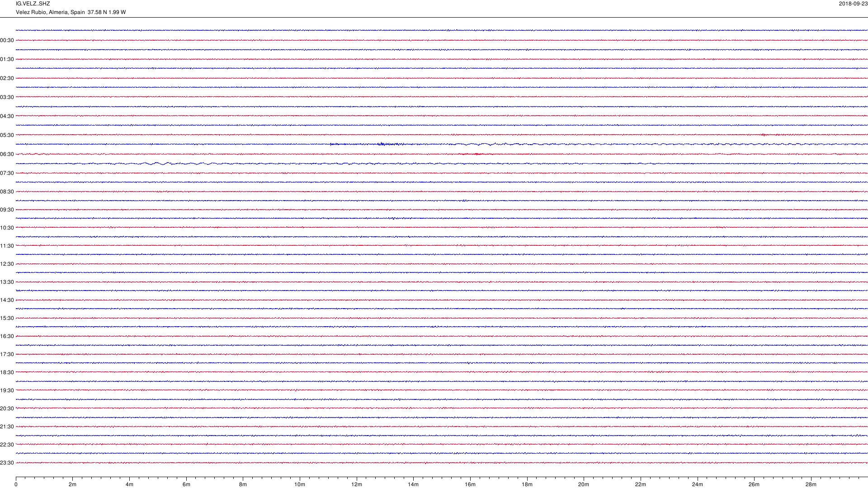The image size is (868, 488).
Task: Click the 13:30 time label
Action: (7, 282)
